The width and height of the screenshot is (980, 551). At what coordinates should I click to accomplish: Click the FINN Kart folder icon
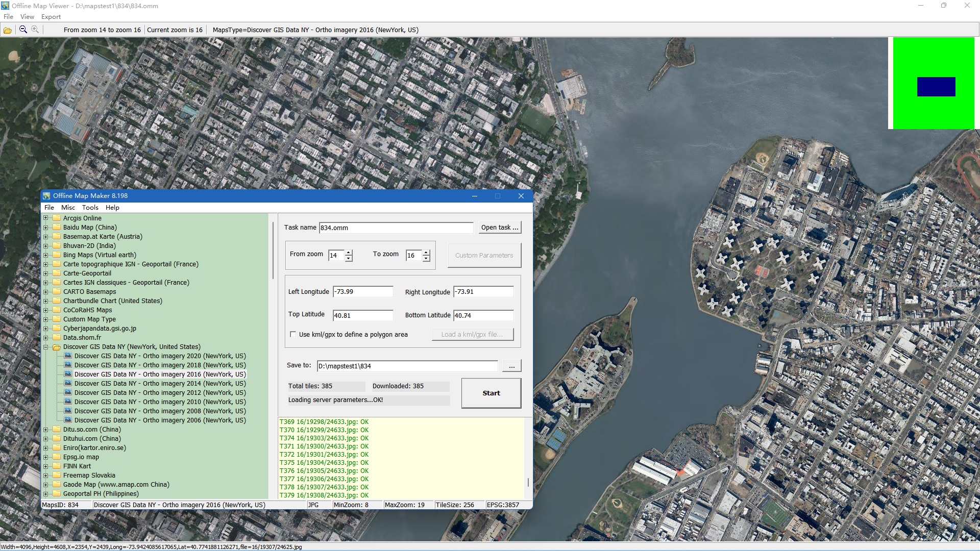[x=57, y=466]
